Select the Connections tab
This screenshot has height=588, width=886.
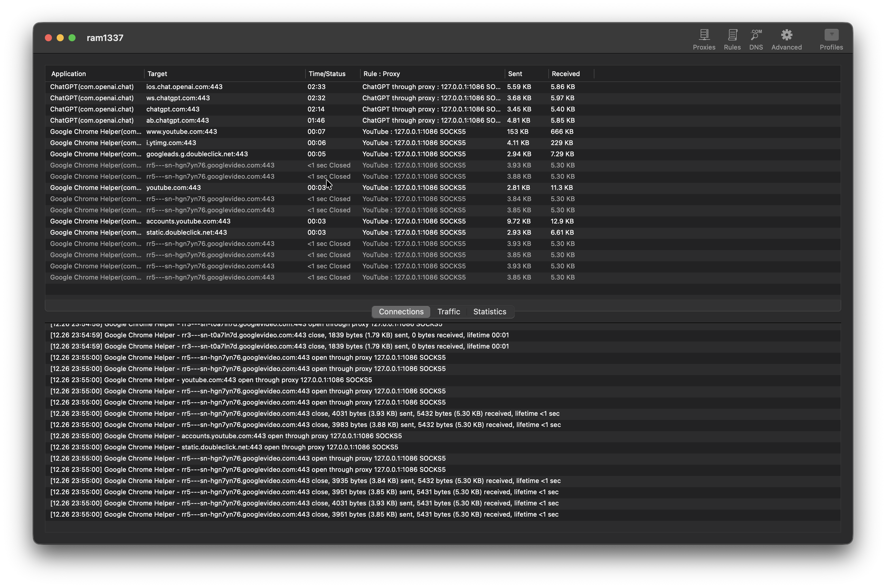point(401,312)
